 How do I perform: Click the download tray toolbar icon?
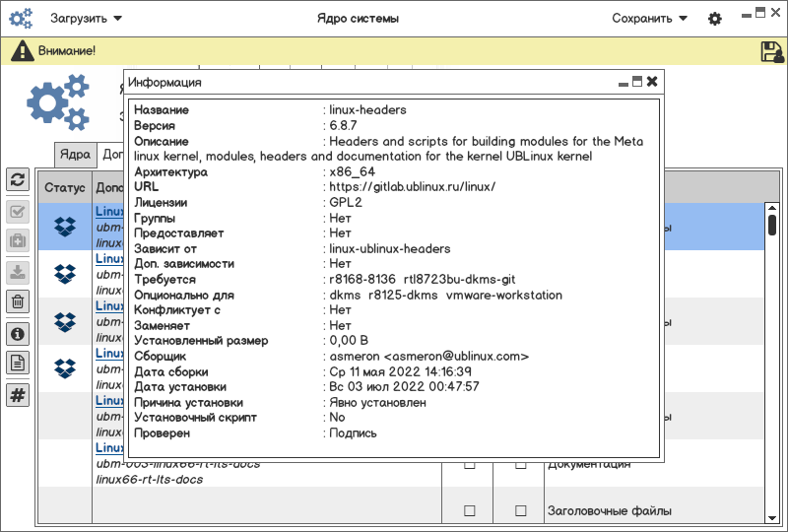tap(18, 273)
